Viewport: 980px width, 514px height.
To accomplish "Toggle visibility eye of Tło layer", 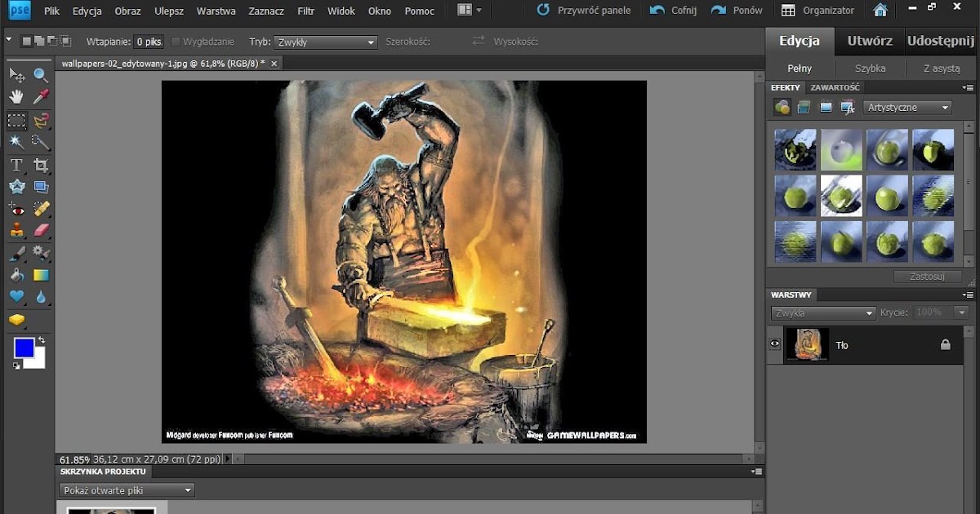I will pyautogui.click(x=775, y=344).
